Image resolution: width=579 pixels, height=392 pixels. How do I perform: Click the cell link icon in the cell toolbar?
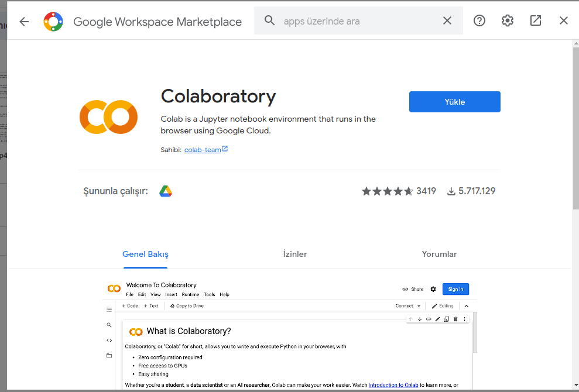[429, 319]
